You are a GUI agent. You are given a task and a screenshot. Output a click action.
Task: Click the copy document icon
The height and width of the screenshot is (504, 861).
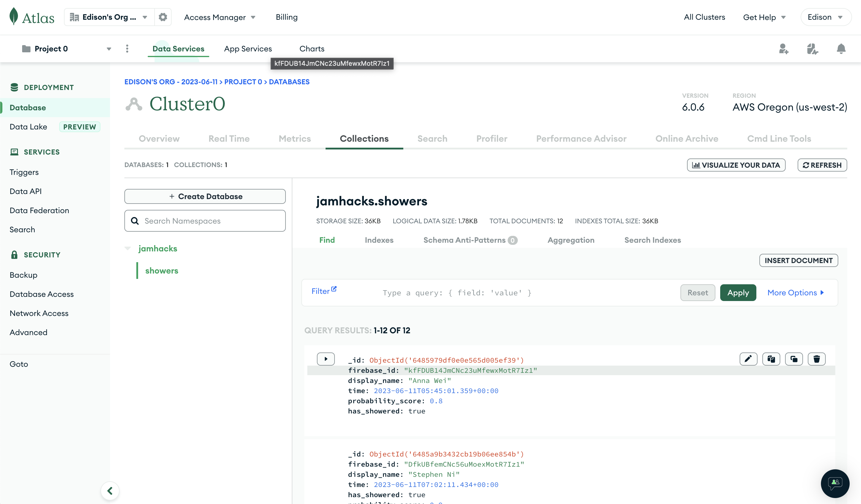coord(771,359)
